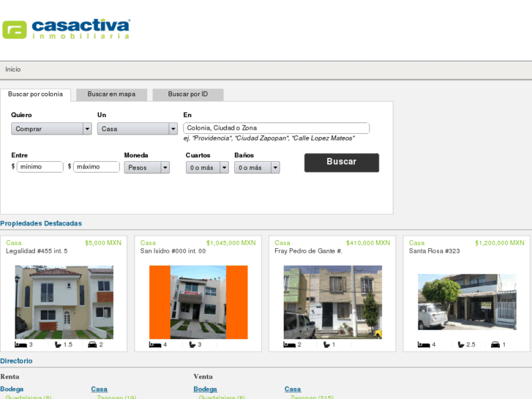
Task: Click bed icon on San Isidro #000 card
Action: click(x=155, y=345)
